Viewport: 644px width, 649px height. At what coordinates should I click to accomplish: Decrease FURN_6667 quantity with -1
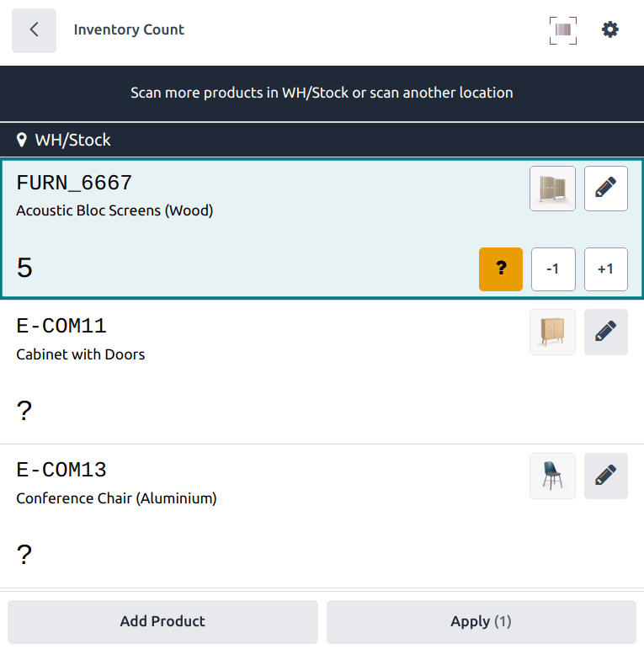pyautogui.click(x=552, y=269)
